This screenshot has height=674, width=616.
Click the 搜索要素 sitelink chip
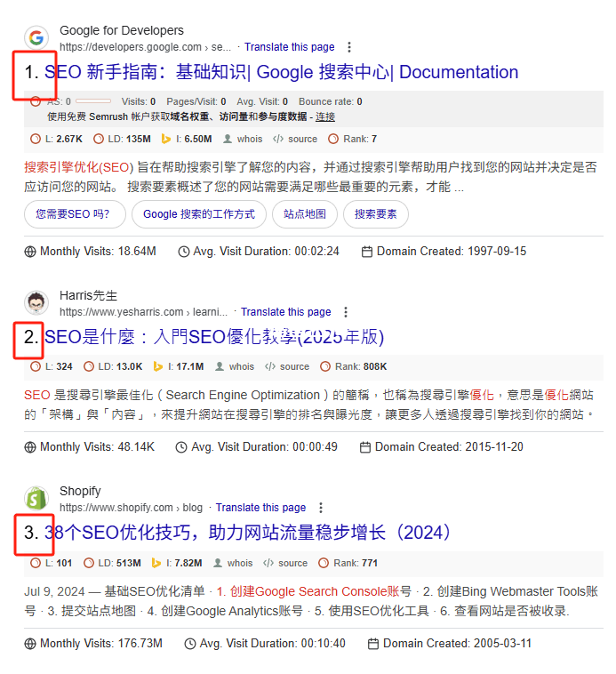click(x=376, y=214)
